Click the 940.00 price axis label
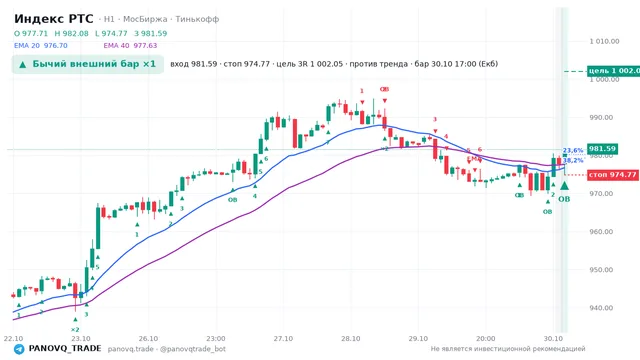The width and height of the screenshot is (640, 360). [x=601, y=308]
